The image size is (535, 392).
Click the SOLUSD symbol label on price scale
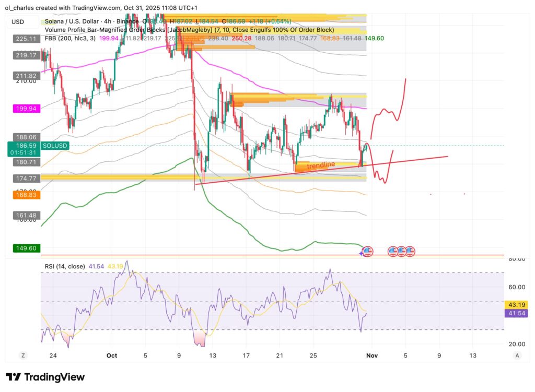pos(55,145)
